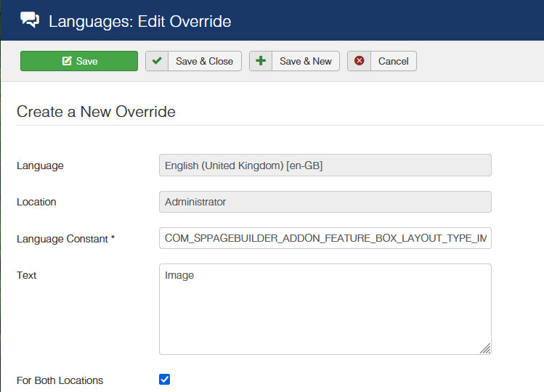The height and width of the screenshot is (392, 544).
Task: Focus the Language Constant input field
Action: coord(325,238)
